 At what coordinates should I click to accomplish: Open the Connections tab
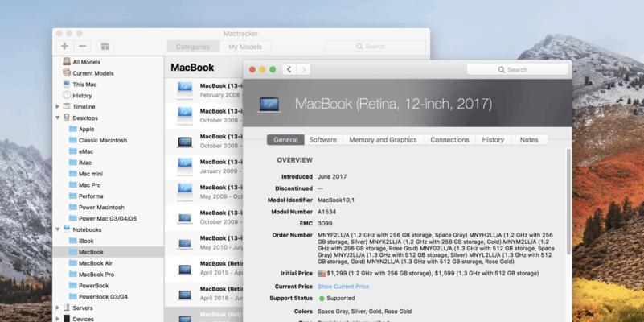click(x=449, y=140)
